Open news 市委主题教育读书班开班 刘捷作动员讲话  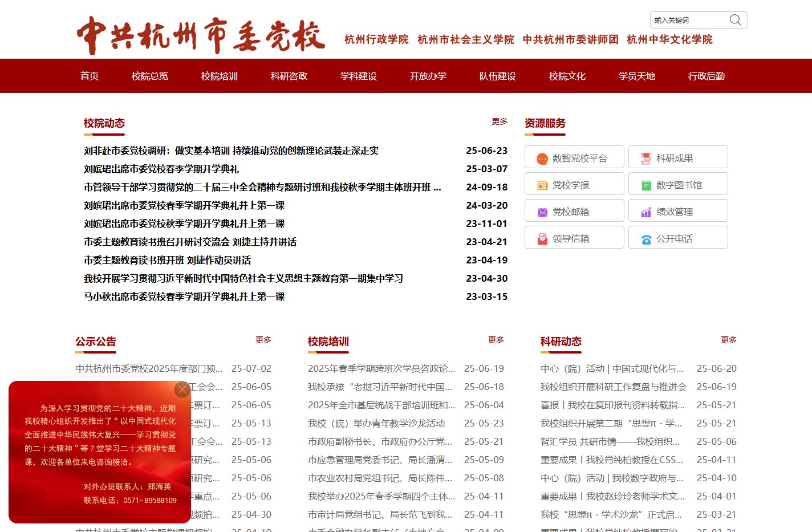(x=167, y=260)
